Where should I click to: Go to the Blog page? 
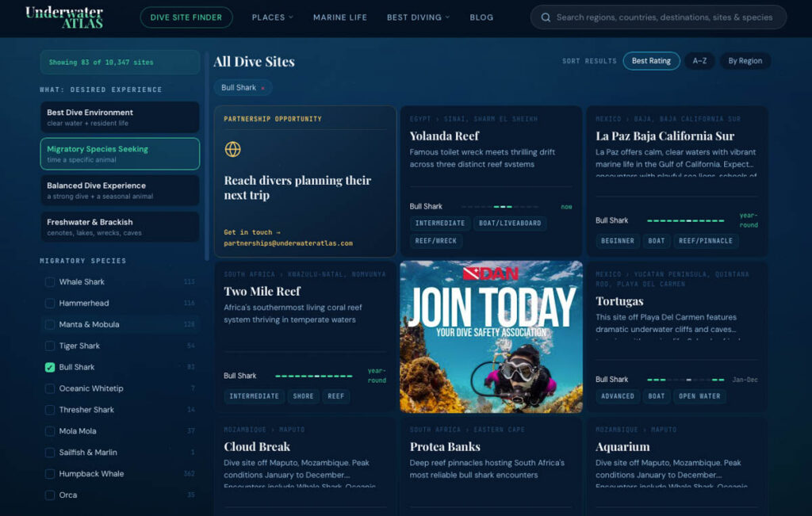pyautogui.click(x=481, y=17)
